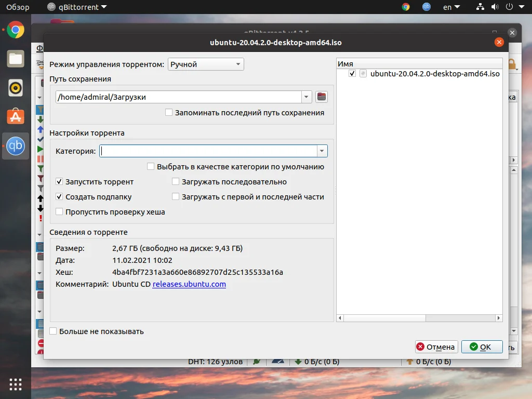
Task: Click qBittorrent tray icon in top bar
Action: pyautogui.click(x=426, y=7)
